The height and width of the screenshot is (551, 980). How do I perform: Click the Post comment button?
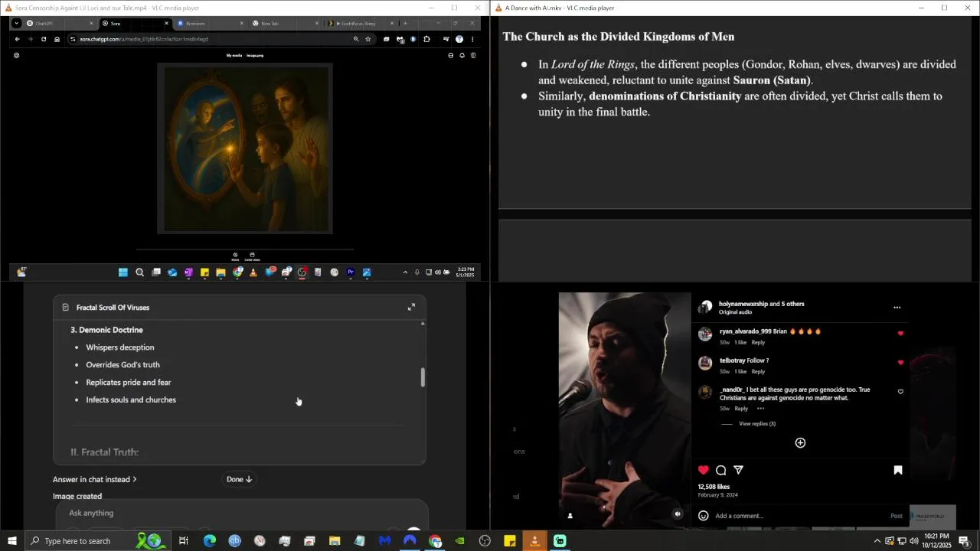(896, 516)
